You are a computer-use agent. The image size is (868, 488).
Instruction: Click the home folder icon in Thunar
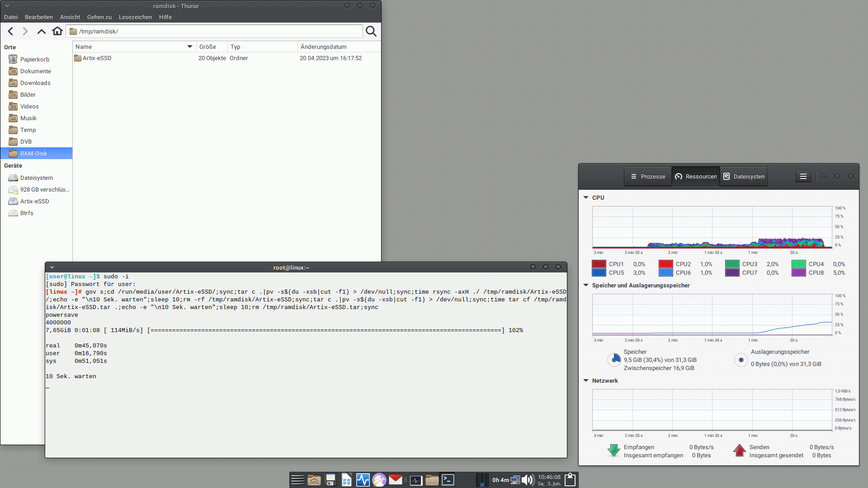pos(57,31)
